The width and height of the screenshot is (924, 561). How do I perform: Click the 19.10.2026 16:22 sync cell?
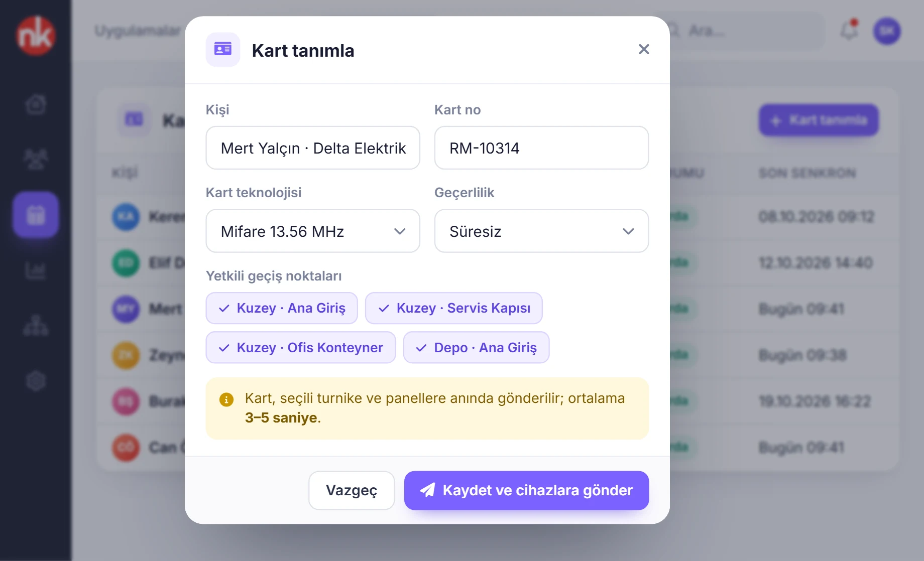(815, 401)
